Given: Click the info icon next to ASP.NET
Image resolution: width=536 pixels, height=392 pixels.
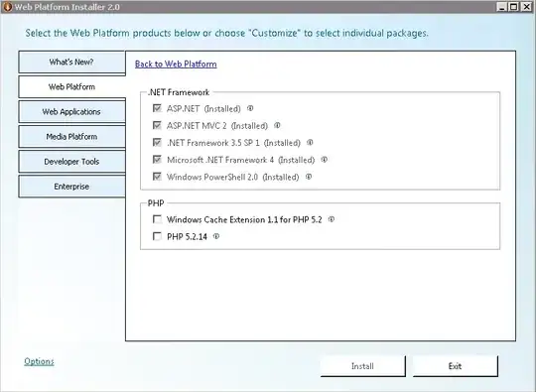Looking at the screenshot, I should click(x=250, y=108).
